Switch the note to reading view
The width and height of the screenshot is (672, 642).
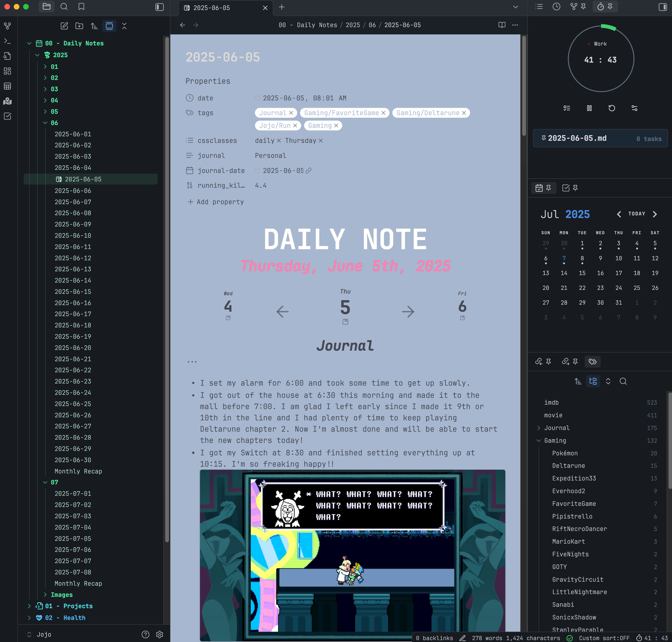502,25
